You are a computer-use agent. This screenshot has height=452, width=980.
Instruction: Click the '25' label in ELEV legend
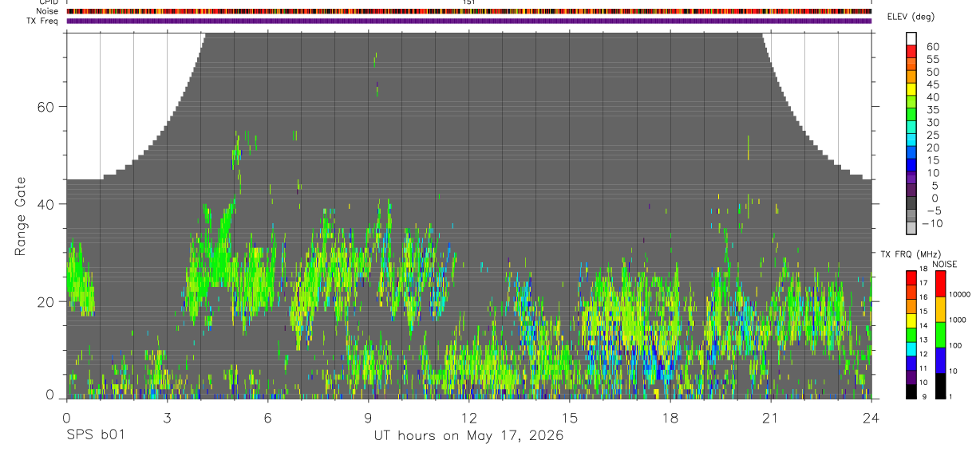pos(932,136)
